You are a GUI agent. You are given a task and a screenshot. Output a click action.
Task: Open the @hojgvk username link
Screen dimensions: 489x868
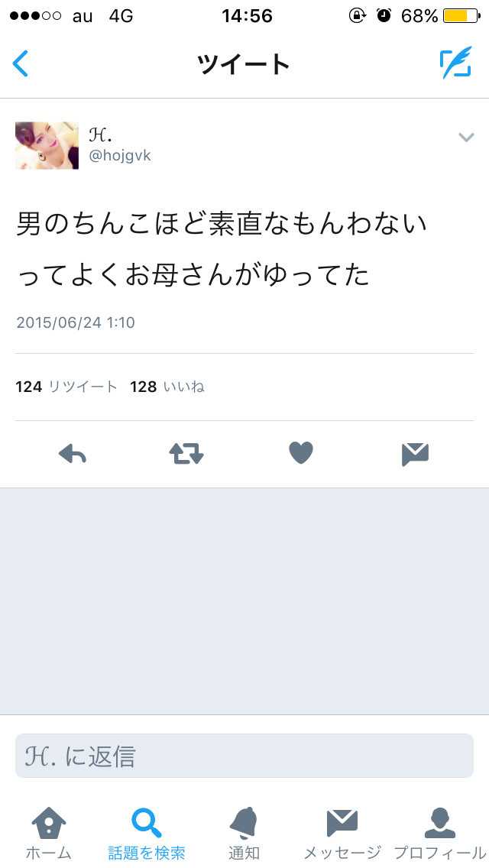click(x=120, y=156)
